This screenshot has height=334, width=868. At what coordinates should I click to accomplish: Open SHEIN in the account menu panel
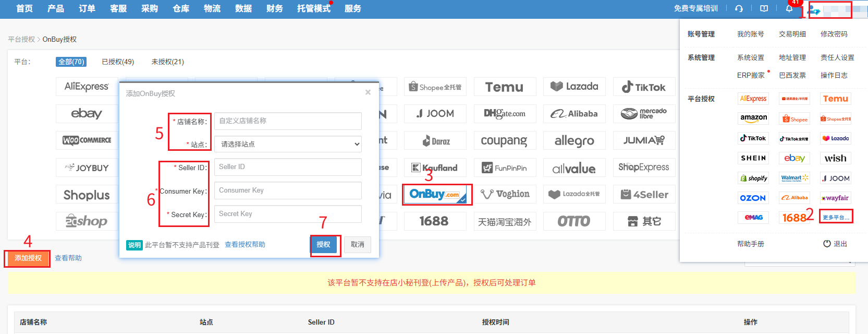pyautogui.click(x=753, y=158)
